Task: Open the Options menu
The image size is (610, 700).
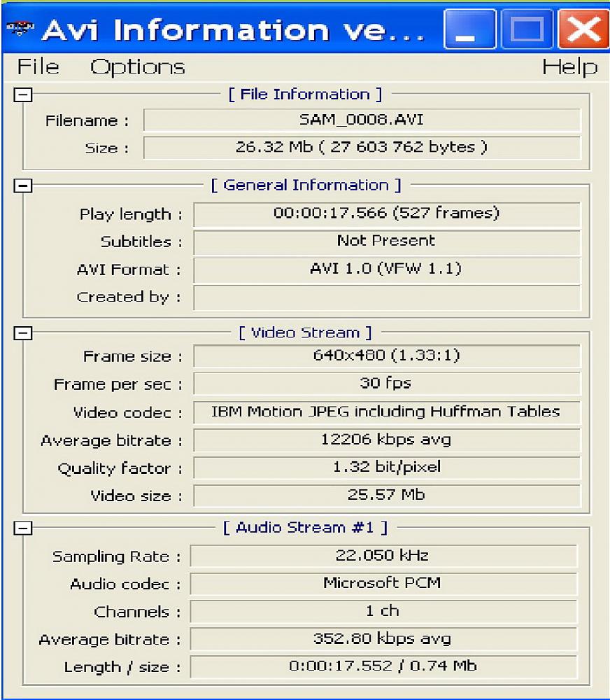Action: tap(137, 67)
